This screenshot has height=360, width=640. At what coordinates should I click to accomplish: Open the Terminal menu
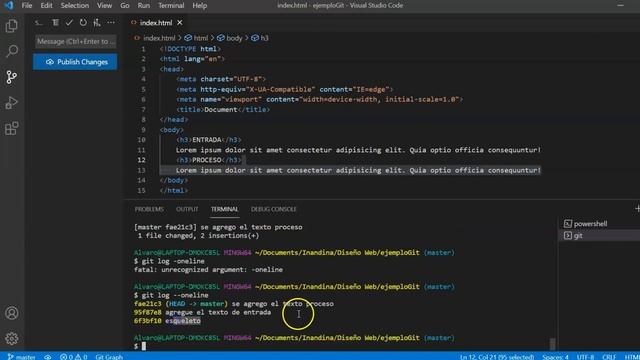click(171, 5)
